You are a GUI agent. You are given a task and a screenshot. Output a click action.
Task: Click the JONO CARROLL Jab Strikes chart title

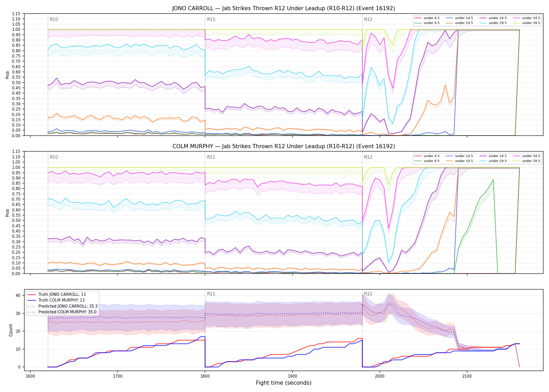coord(283,8)
